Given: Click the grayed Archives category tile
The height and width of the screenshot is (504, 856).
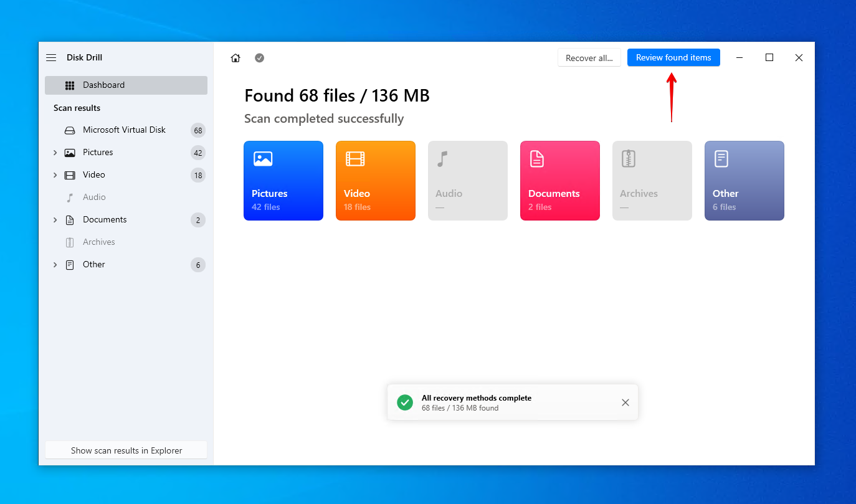Looking at the screenshot, I should pos(652,181).
